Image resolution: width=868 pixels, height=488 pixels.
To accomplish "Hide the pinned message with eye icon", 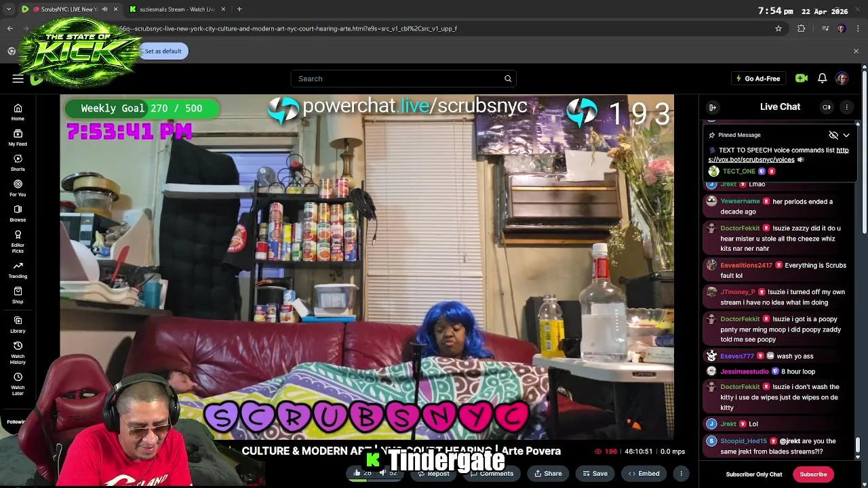I will pos(833,135).
